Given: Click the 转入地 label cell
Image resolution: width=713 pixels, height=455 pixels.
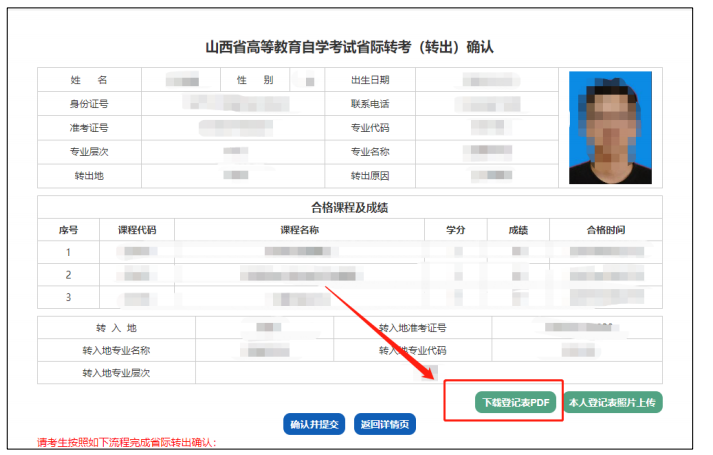Looking at the screenshot, I should [x=116, y=328].
